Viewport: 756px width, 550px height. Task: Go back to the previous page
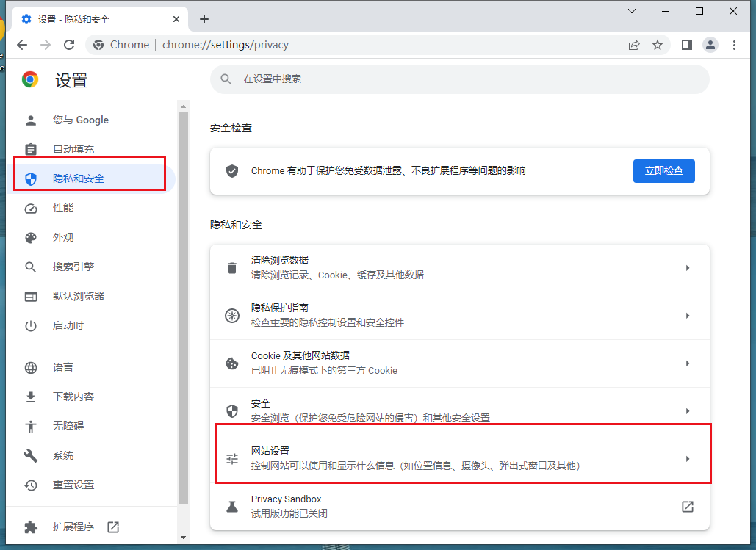point(22,45)
